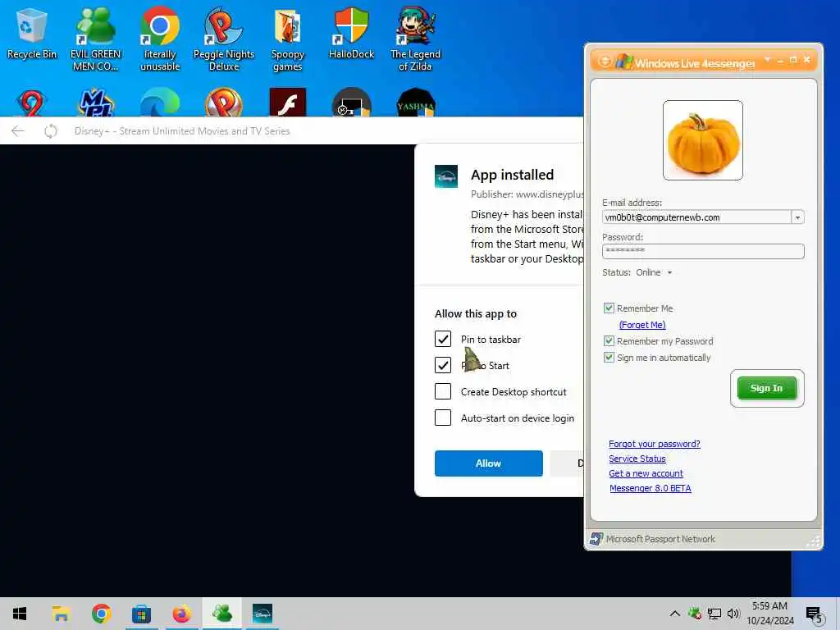Open the Service Status link
This screenshot has height=630, width=840.
click(637, 459)
